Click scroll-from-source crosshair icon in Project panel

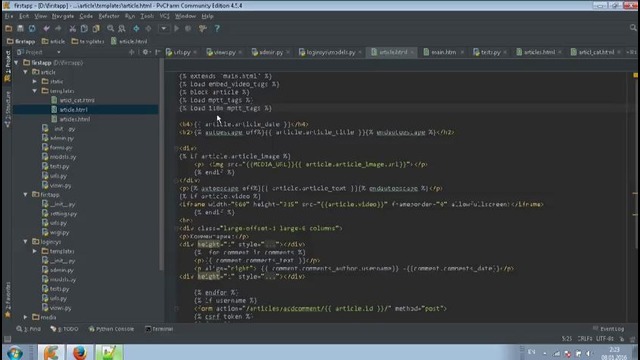(131, 52)
